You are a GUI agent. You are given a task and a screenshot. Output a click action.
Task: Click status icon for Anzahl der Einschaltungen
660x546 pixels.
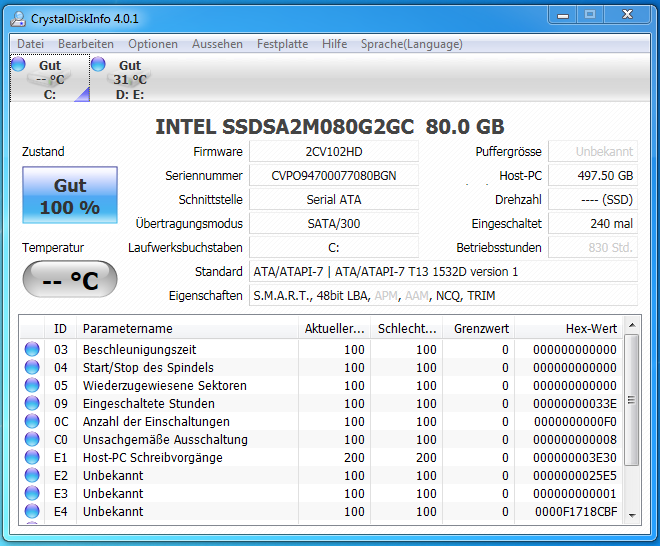(x=32, y=421)
